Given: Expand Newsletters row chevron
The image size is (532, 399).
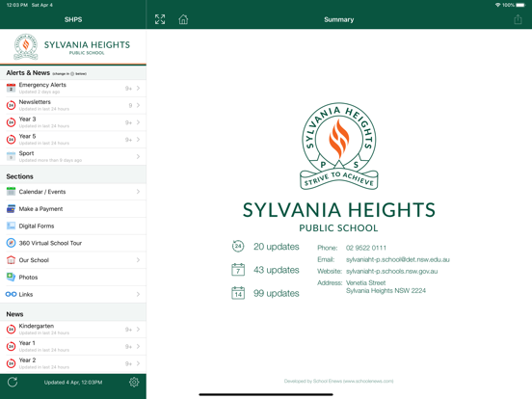Looking at the screenshot, I should click(x=138, y=105).
